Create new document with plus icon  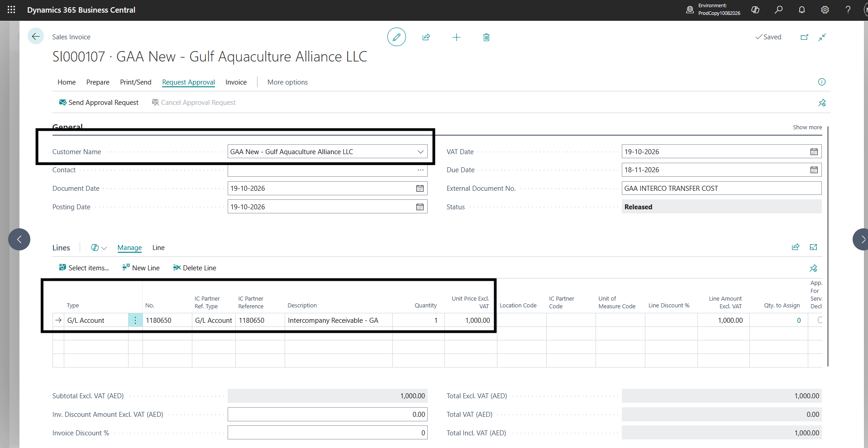[x=456, y=37]
